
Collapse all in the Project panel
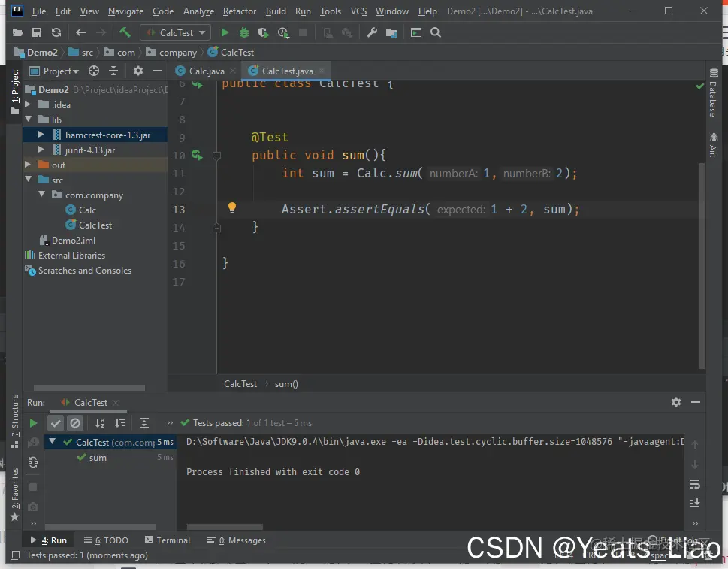(113, 71)
